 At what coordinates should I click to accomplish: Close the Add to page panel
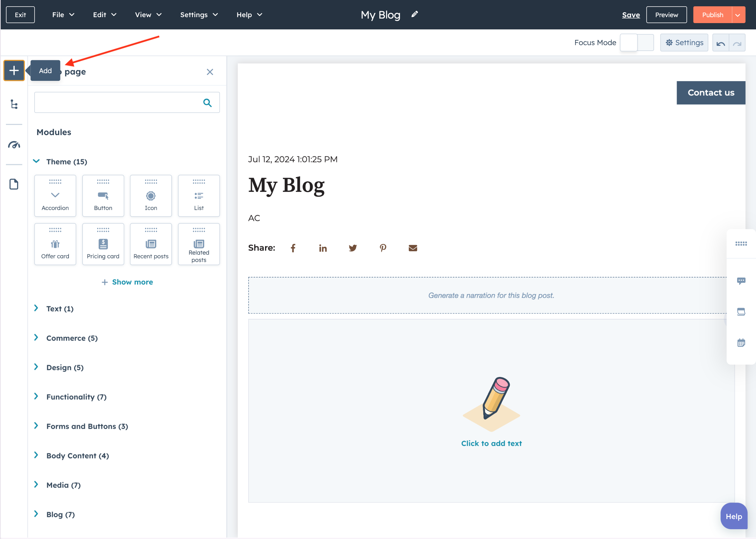tap(210, 72)
